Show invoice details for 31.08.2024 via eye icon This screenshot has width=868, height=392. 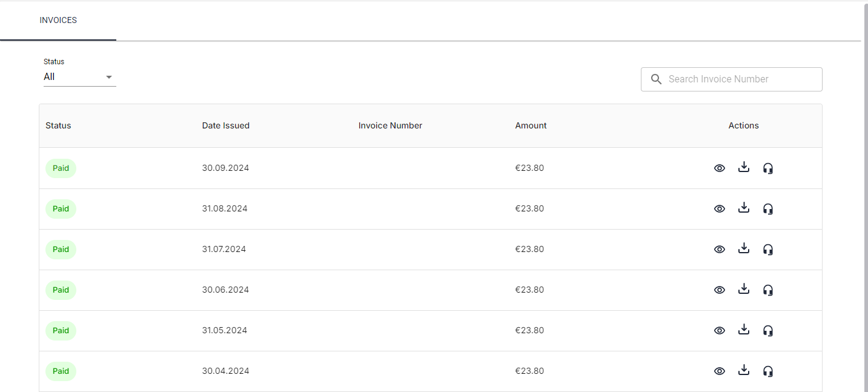click(x=719, y=209)
